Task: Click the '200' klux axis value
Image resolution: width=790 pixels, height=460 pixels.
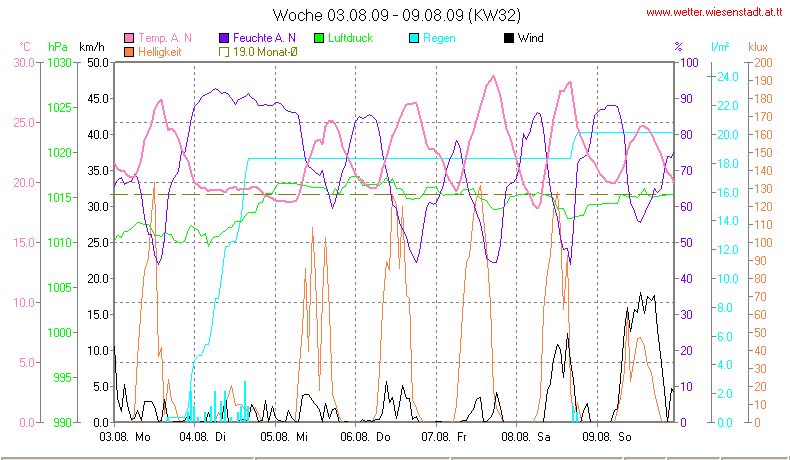Action: point(763,63)
